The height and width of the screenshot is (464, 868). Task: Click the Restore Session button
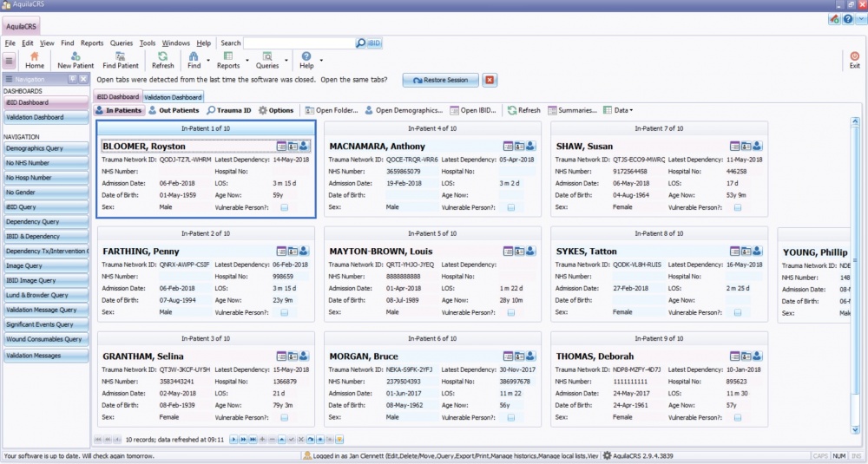pos(441,80)
